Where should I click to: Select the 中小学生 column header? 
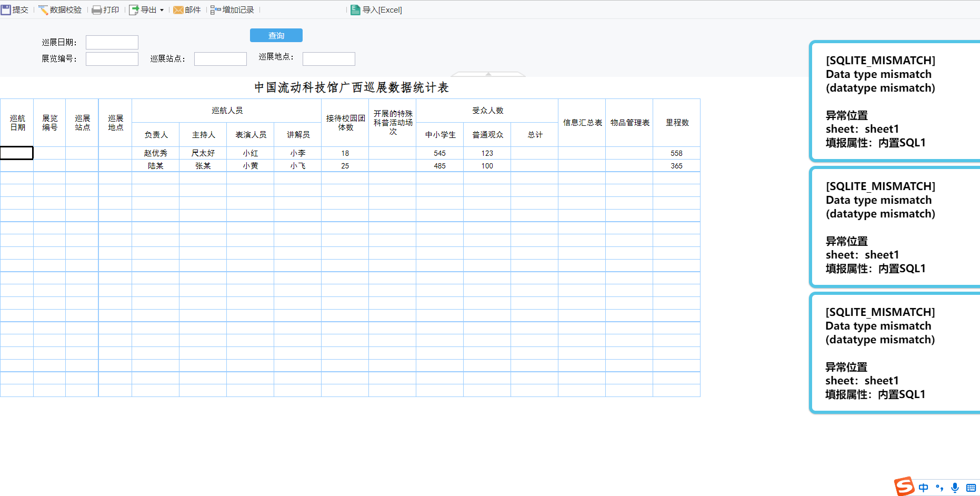(x=440, y=135)
